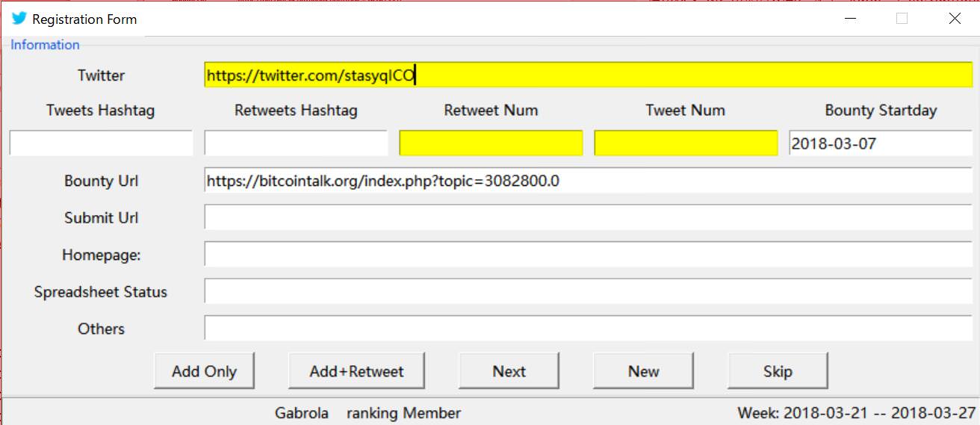This screenshot has width=980, height=425.
Task: Click the Bounty Startday date field
Action: click(881, 143)
